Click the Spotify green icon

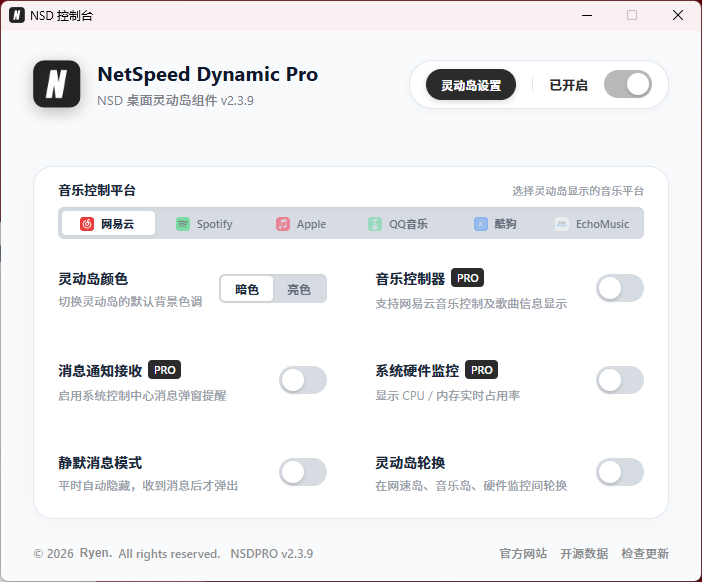183,224
